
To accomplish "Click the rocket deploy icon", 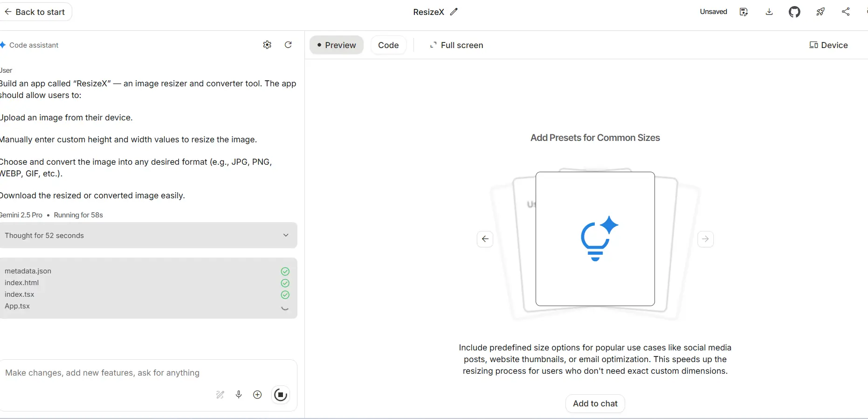I will pyautogui.click(x=820, y=12).
